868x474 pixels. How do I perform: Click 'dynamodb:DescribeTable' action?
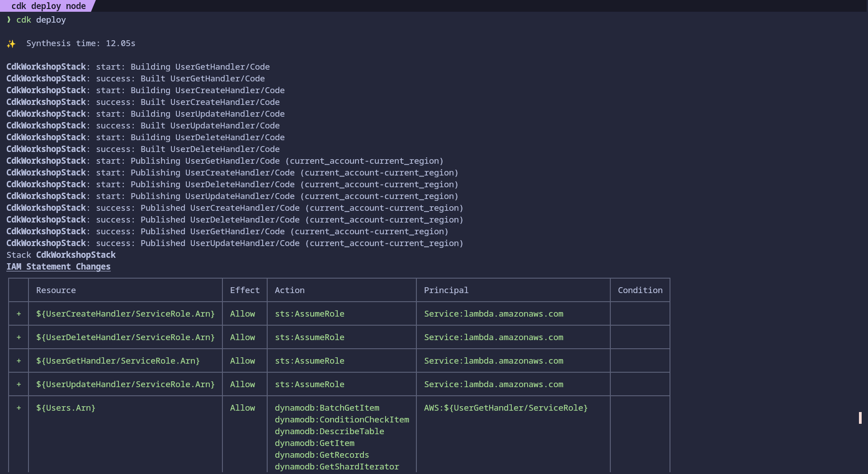330,431
